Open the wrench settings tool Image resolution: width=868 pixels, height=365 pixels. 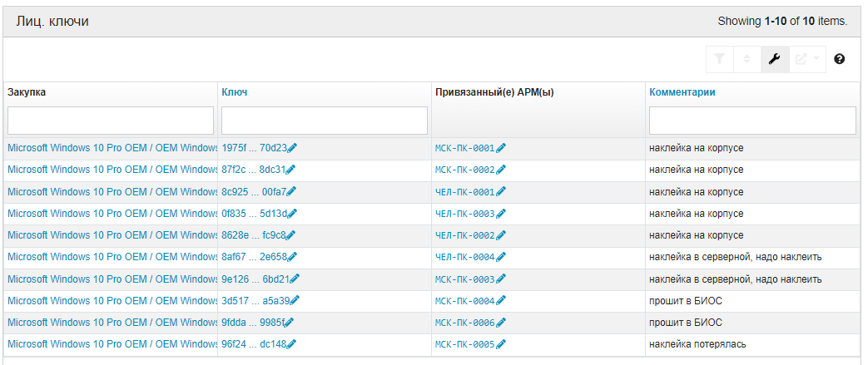774,59
